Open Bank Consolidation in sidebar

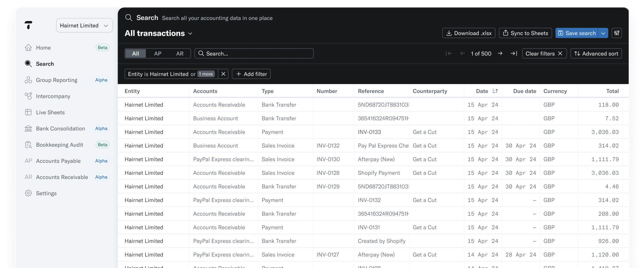pyautogui.click(x=60, y=128)
